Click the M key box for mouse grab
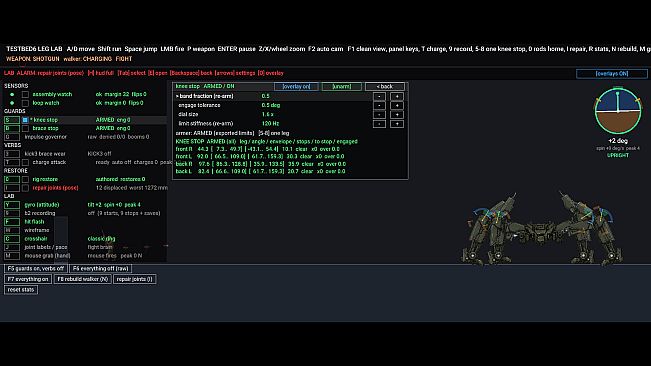The height and width of the screenshot is (366, 651). [x=12, y=256]
